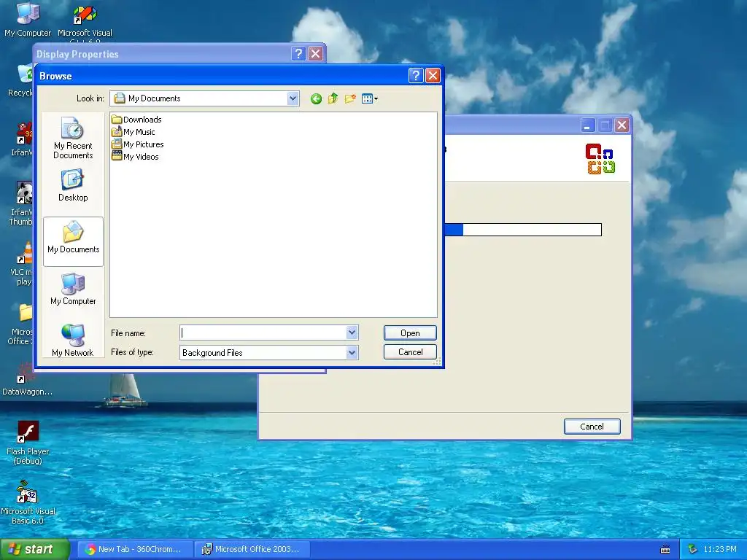Go up one folder level in Browse
Image resolution: width=747 pixels, height=560 pixels.
333,98
